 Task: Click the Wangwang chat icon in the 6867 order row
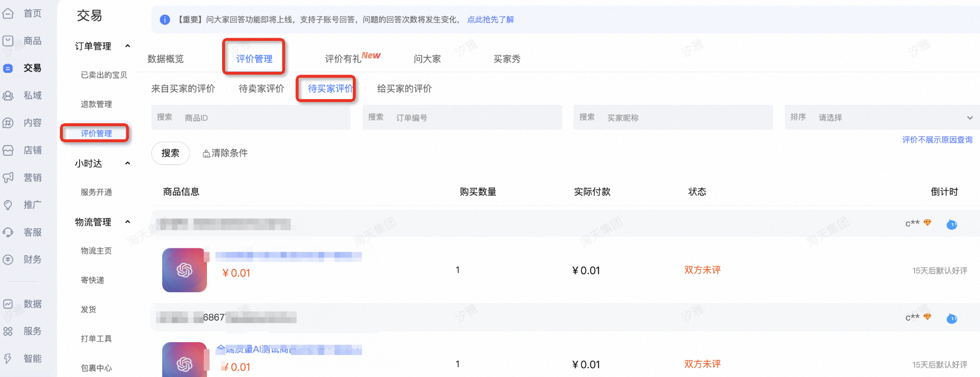(x=952, y=319)
